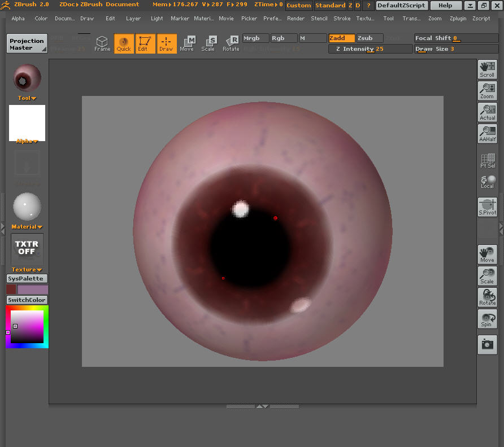Click the SysPalette button
Screen dimensions: 504x447
coord(27,278)
